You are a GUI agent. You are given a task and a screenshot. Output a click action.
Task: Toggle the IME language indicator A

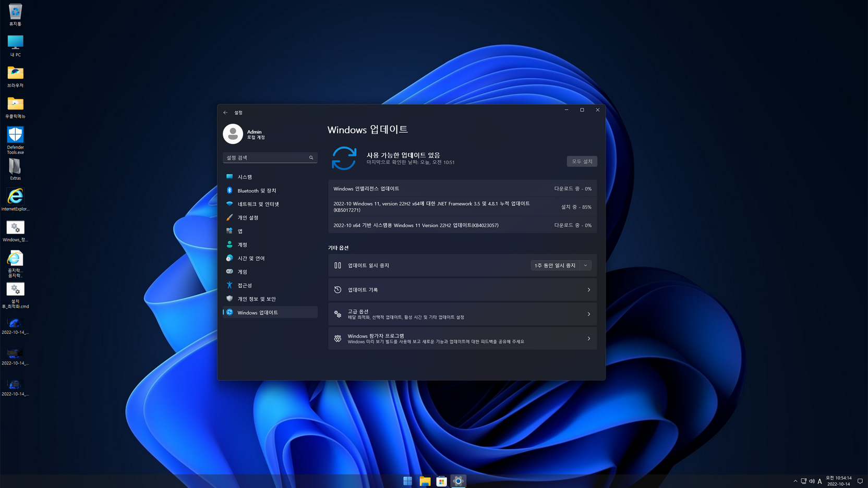819,481
